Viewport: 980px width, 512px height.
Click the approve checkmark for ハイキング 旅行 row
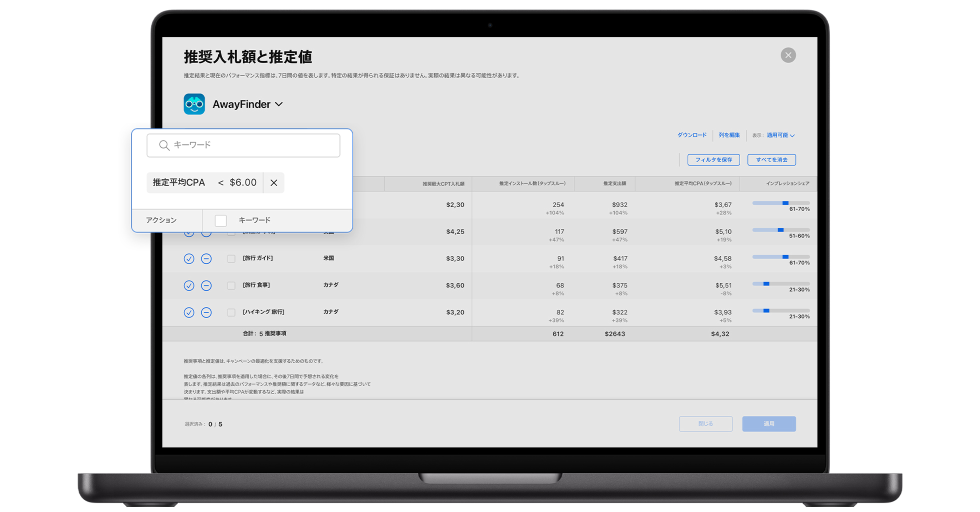188,312
